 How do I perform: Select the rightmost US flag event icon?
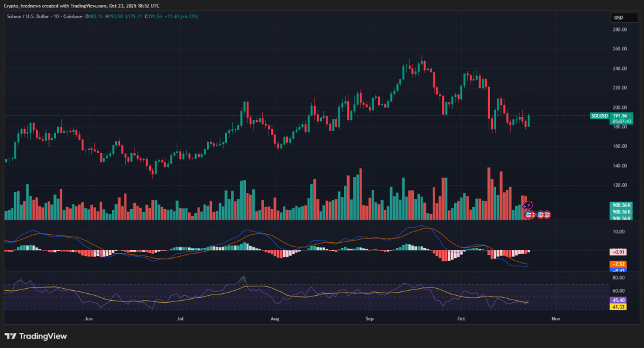[547, 215]
